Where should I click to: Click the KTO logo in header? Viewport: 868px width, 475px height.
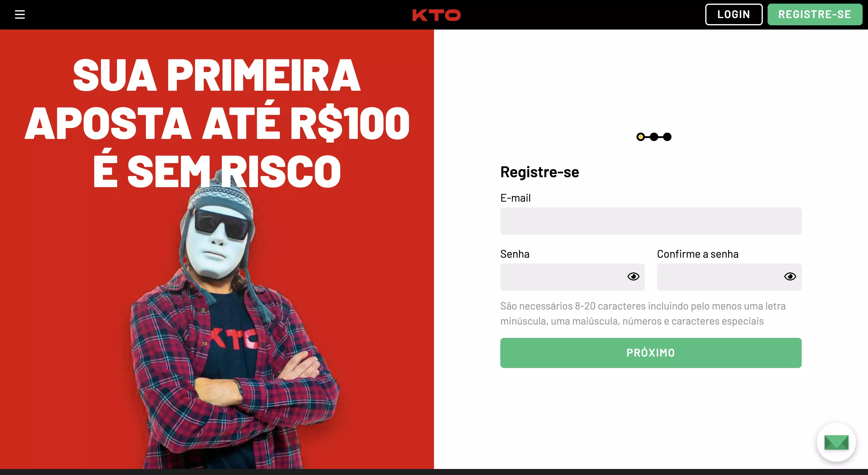[x=436, y=15]
